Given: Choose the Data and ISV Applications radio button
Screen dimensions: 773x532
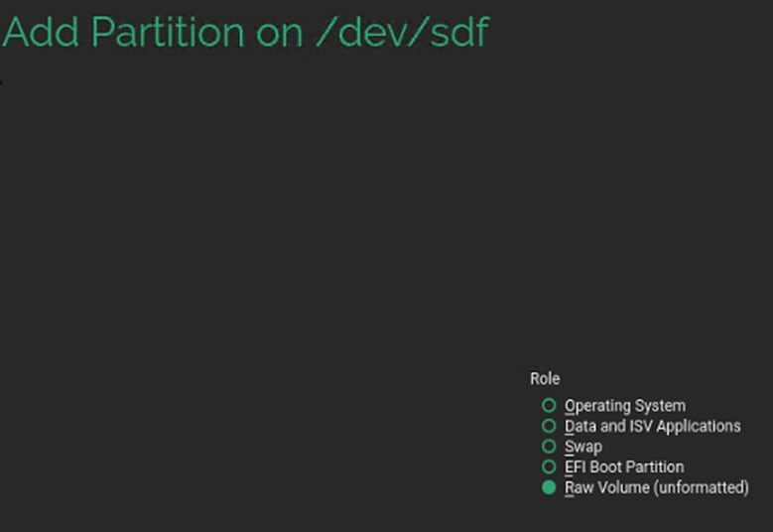Looking at the screenshot, I should 549,426.
